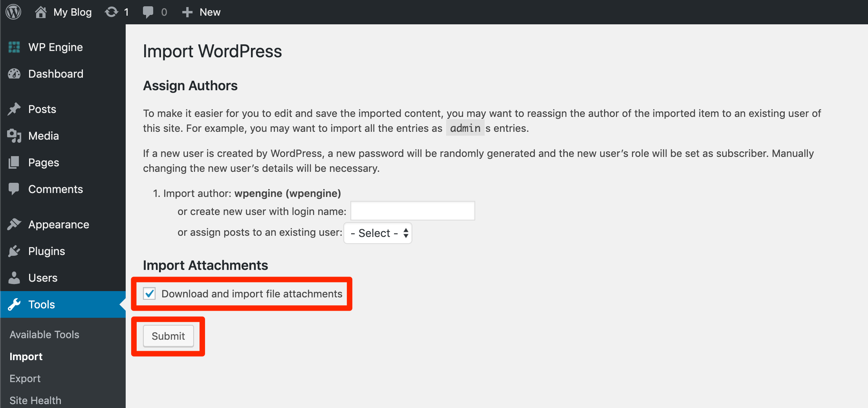868x408 pixels.
Task: Select the Import submenu item
Action: [x=26, y=357]
